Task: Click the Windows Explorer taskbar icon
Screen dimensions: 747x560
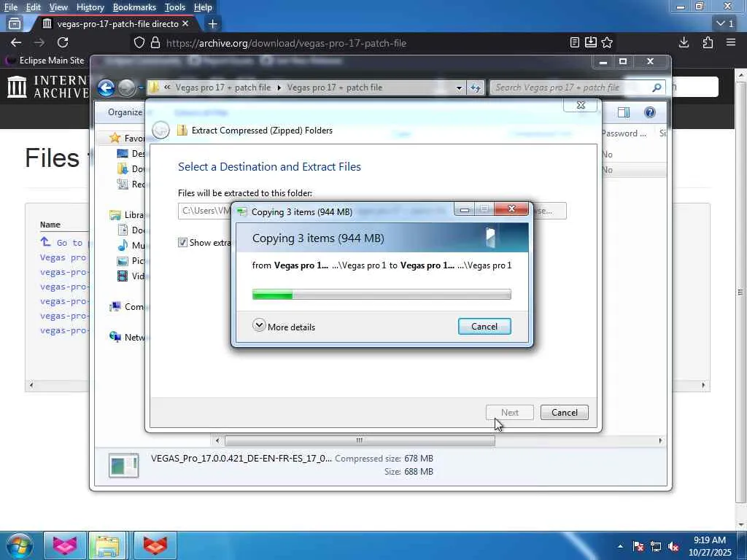Action: click(107, 545)
